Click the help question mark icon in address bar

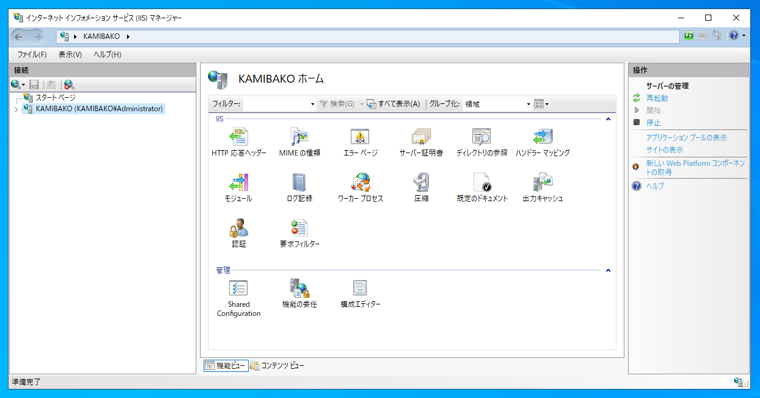coord(733,35)
